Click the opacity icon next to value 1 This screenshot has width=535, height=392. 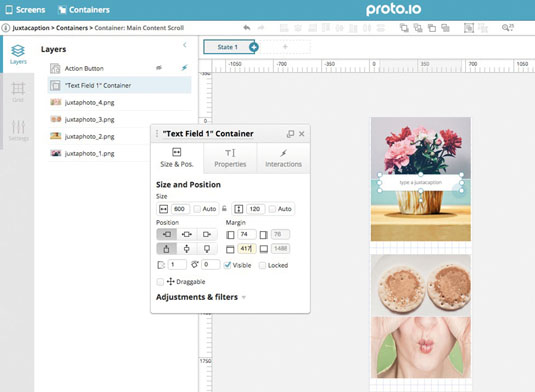click(x=161, y=265)
